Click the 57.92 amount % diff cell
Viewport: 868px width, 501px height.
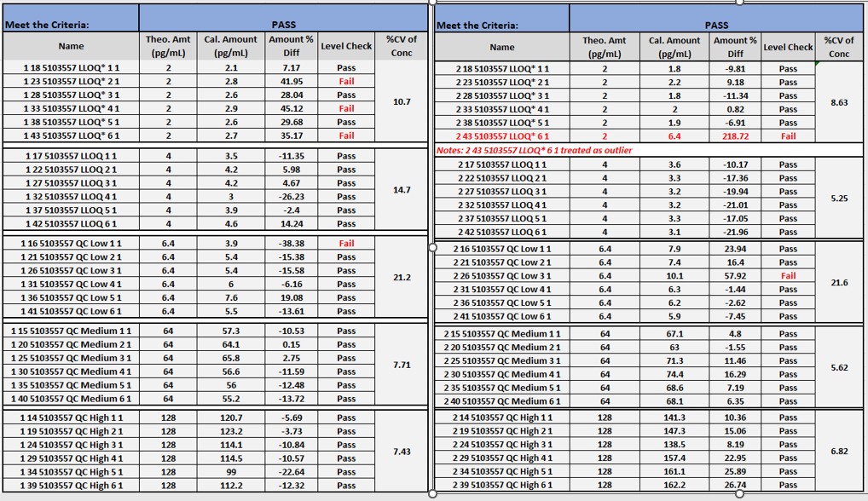(x=734, y=276)
